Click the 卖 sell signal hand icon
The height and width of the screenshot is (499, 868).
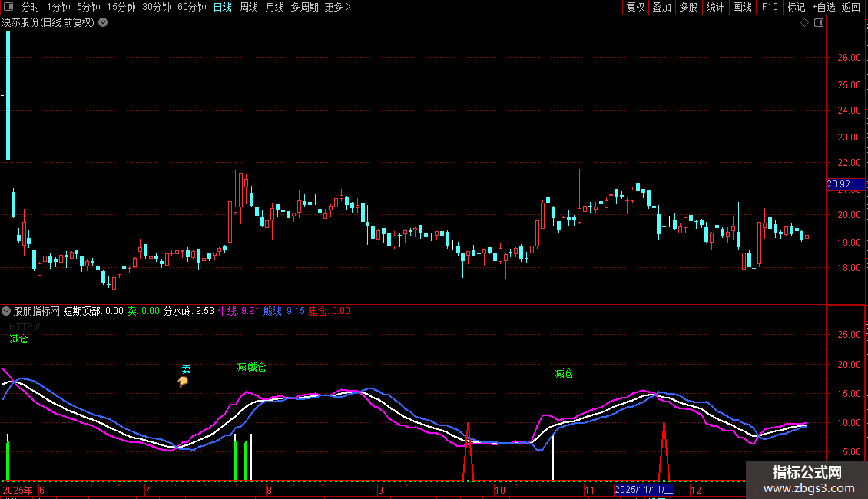[x=184, y=382]
